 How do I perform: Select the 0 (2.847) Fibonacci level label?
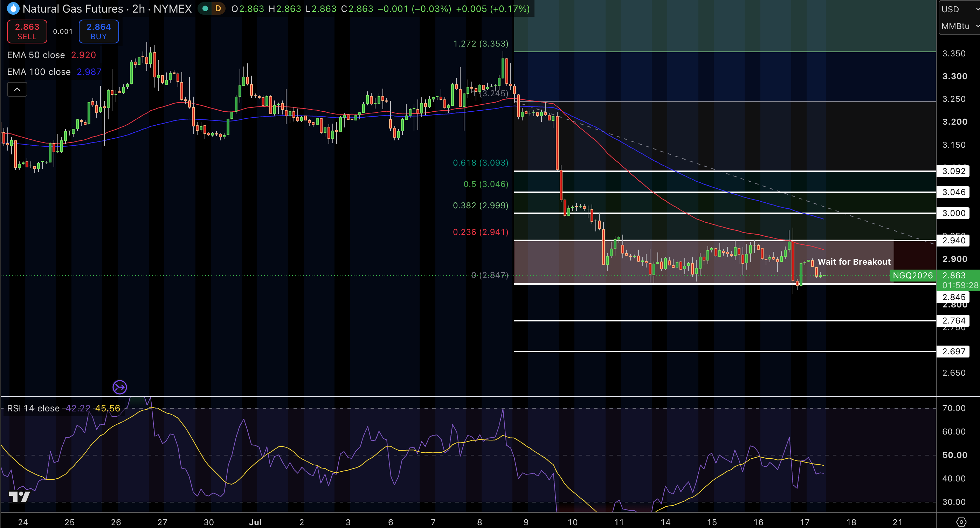490,275
